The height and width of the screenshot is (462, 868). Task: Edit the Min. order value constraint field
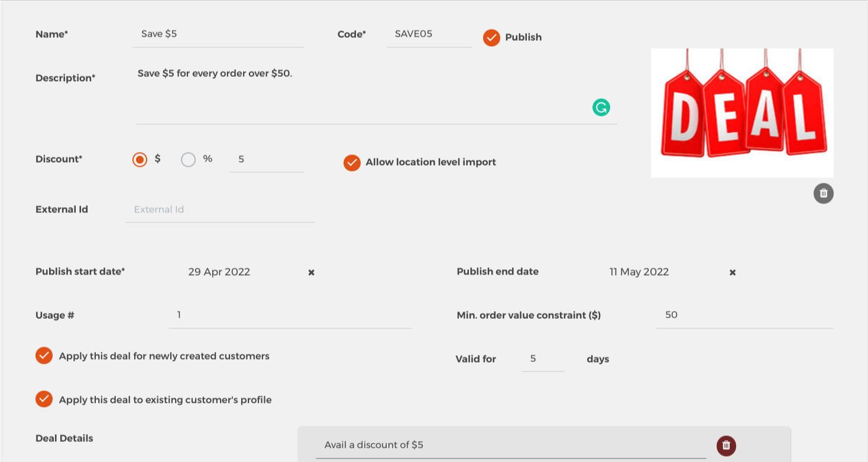pyautogui.click(x=744, y=315)
